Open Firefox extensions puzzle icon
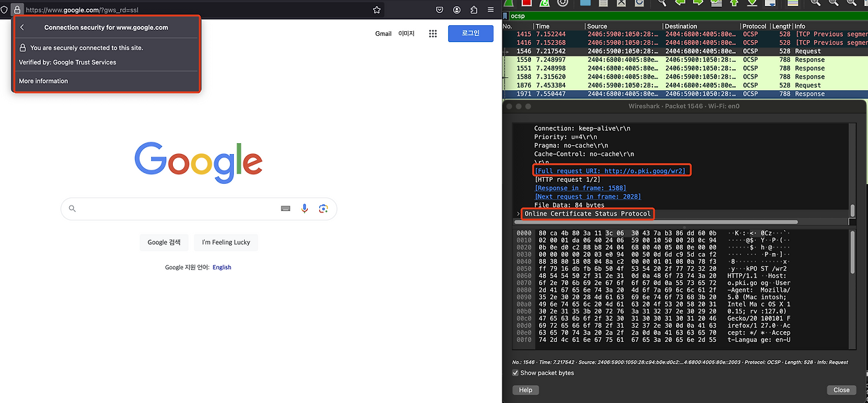 point(473,10)
